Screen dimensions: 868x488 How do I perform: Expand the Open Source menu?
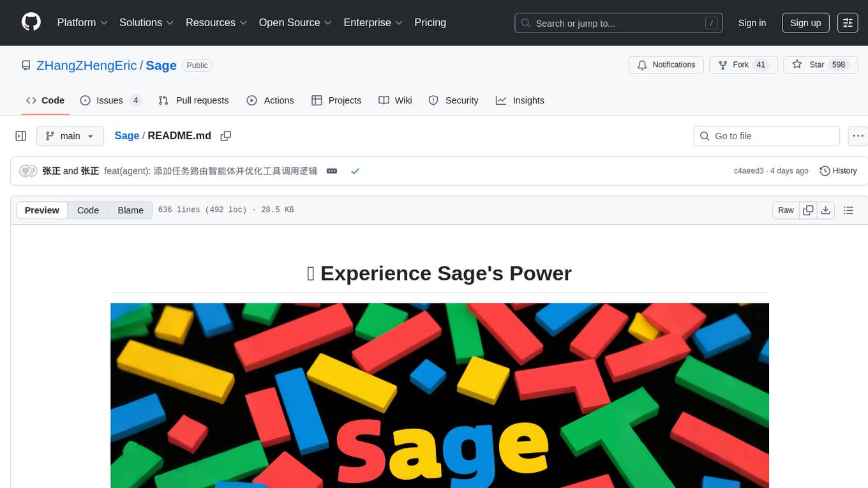pyautogui.click(x=295, y=22)
